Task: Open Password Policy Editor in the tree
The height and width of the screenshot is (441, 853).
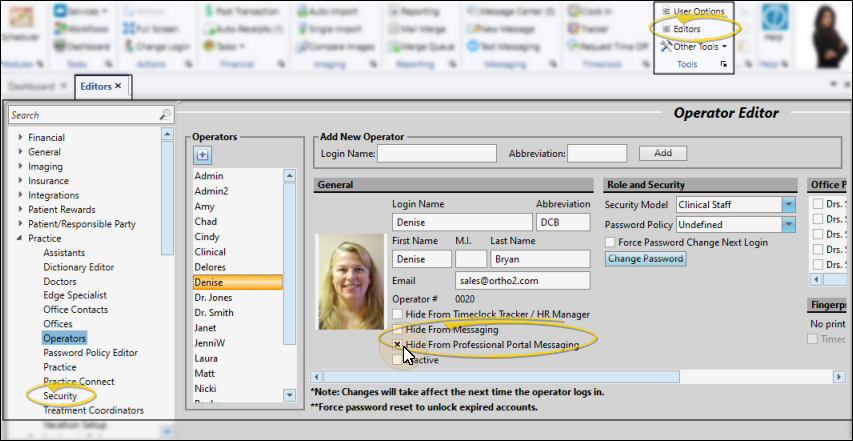Action: (90, 352)
